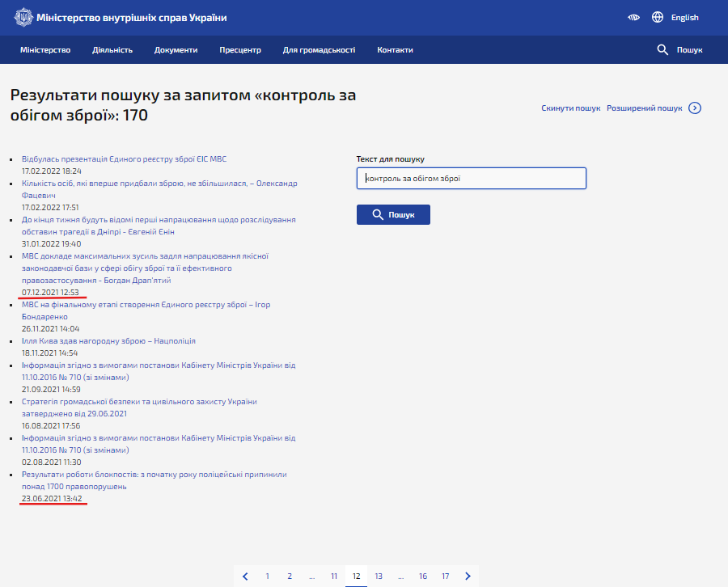728x587 pixels.
Task: Toggle the accessibility eye icon
Action: (633, 18)
